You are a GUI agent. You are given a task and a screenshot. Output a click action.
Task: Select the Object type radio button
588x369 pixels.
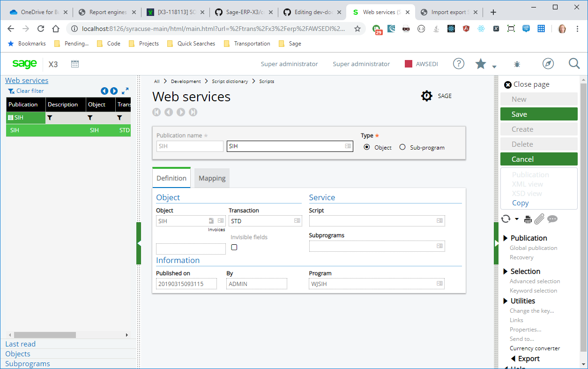[x=367, y=147]
